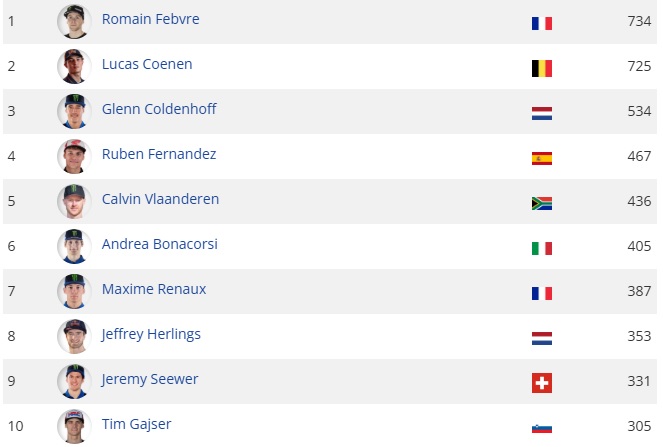The height and width of the screenshot is (447, 663).
Task: Click the Slovenian flag beside Tim Gajser
Action: (x=541, y=428)
